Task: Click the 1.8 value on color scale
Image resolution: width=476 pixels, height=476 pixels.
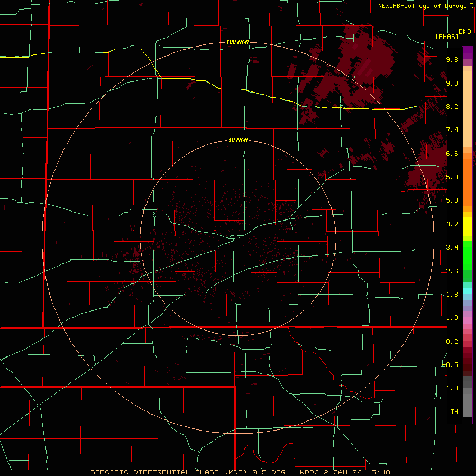Action: (452, 295)
